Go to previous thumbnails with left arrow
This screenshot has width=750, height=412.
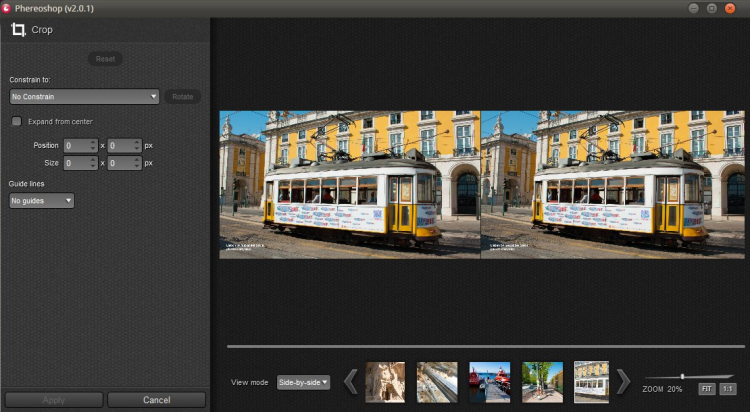click(x=351, y=382)
